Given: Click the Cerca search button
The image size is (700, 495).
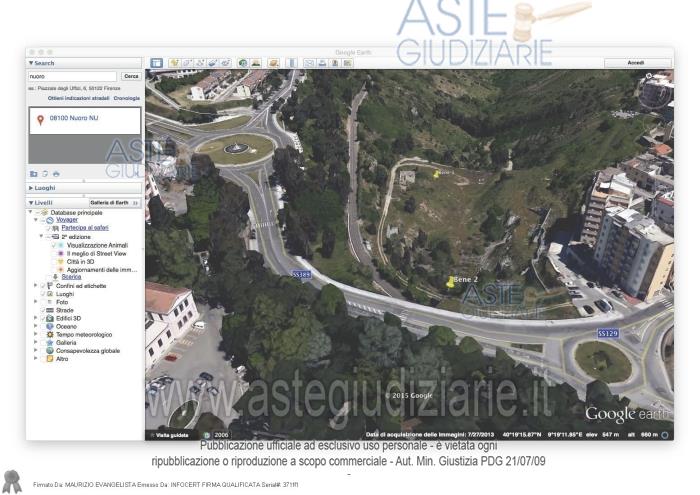Looking at the screenshot, I should (x=130, y=76).
